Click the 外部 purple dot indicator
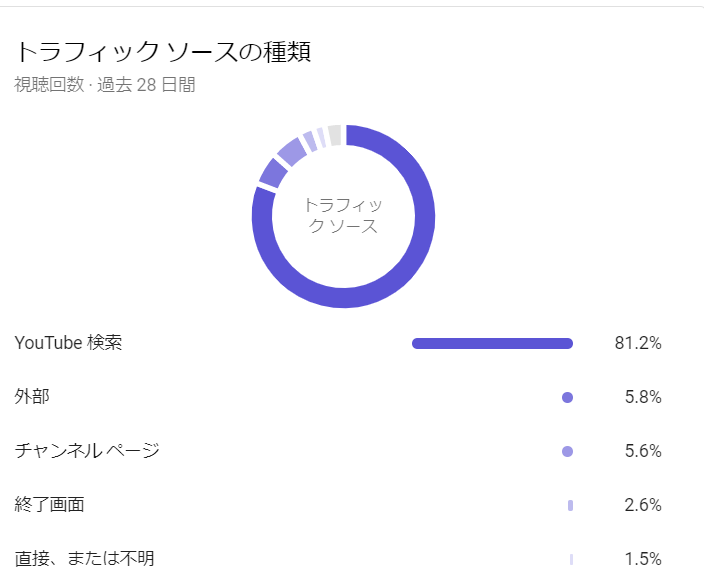The height and width of the screenshot is (579, 704). pos(568,397)
